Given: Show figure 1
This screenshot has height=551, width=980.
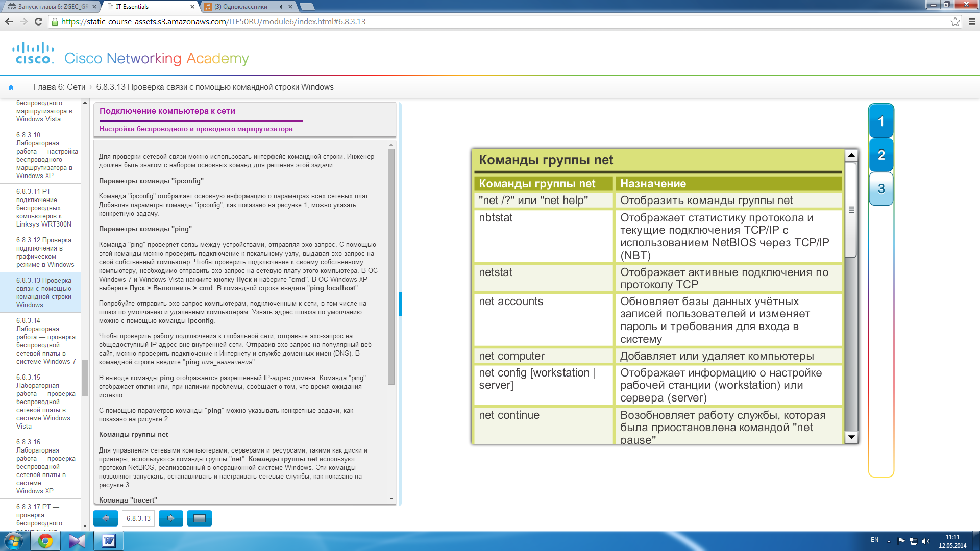Looking at the screenshot, I should [x=881, y=121].
